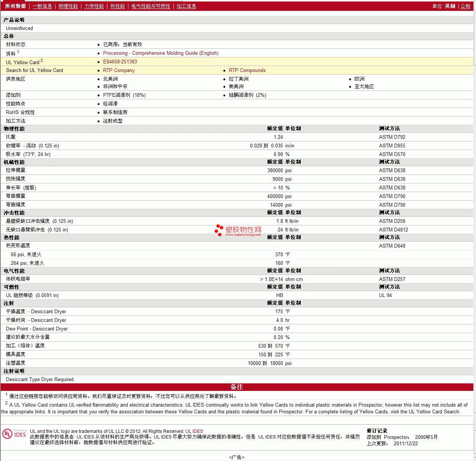The image size is (476, 461).
Task: Click ASTM D4812 test method
Action: click(x=393, y=230)
